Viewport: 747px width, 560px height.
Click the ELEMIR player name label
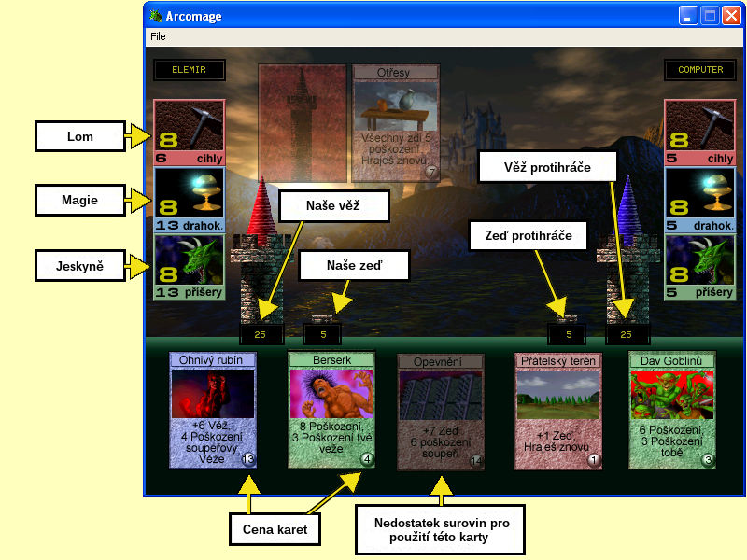point(190,69)
